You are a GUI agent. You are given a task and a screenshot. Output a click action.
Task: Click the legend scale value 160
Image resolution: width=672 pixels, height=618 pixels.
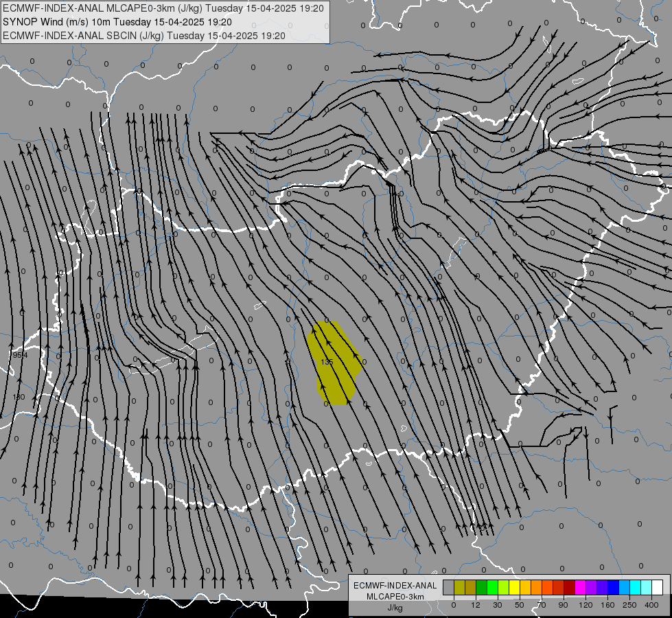point(607,605)
